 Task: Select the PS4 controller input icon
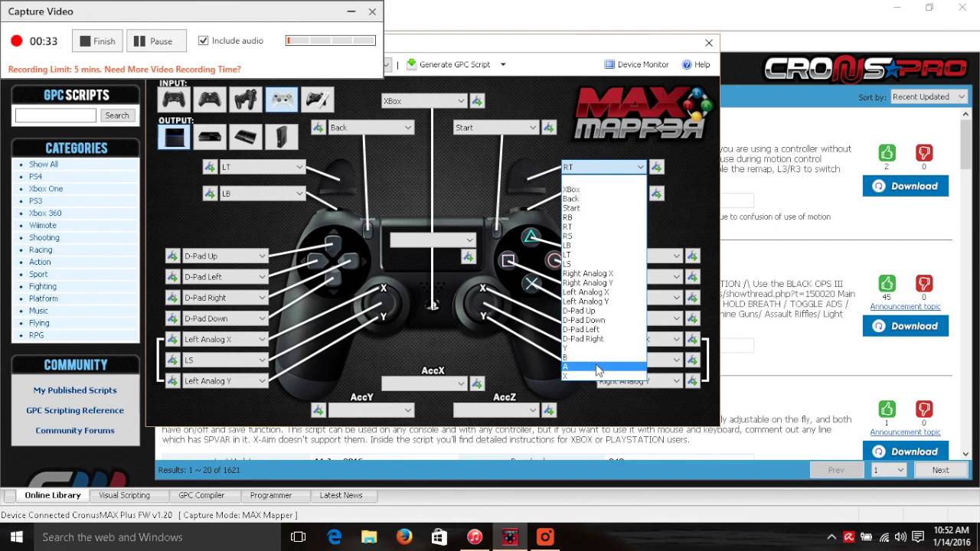tap(174, 99)
